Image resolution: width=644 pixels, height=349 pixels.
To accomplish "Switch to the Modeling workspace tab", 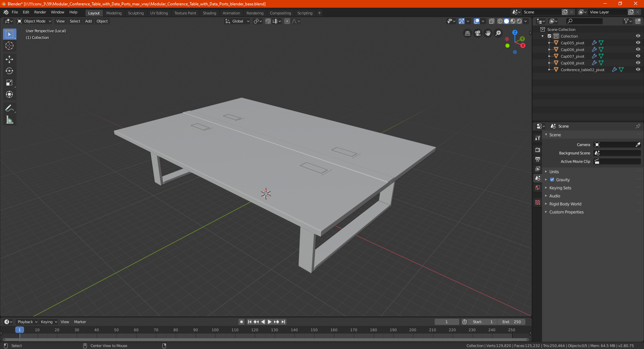I will tap(114, 13).
